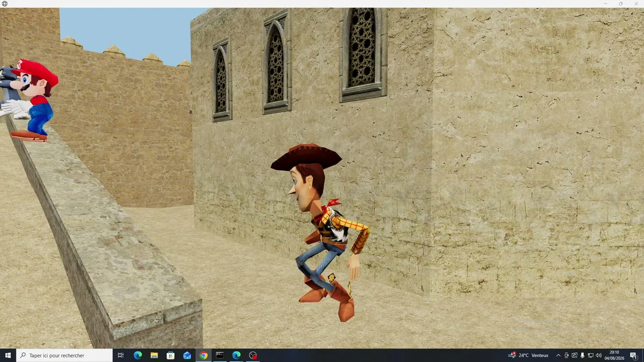Open the network status tray icon

click(x=591, y=355)
